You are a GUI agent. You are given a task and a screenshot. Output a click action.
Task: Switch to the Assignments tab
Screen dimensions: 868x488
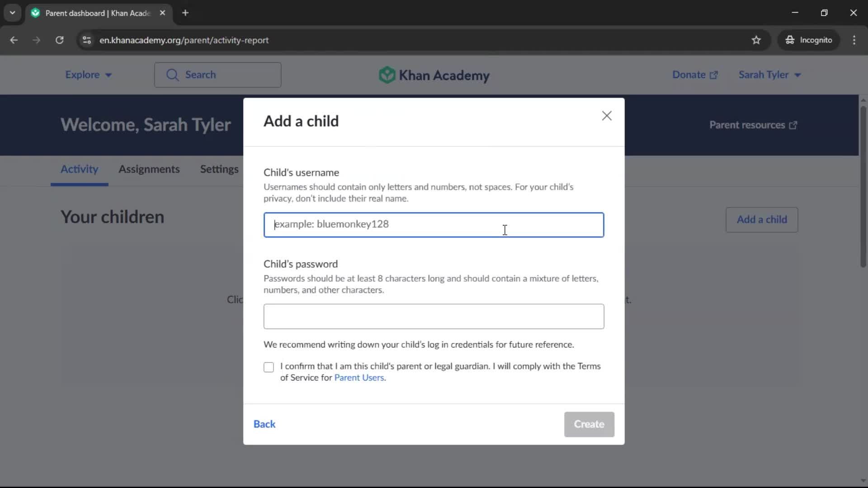click(149, 169)
